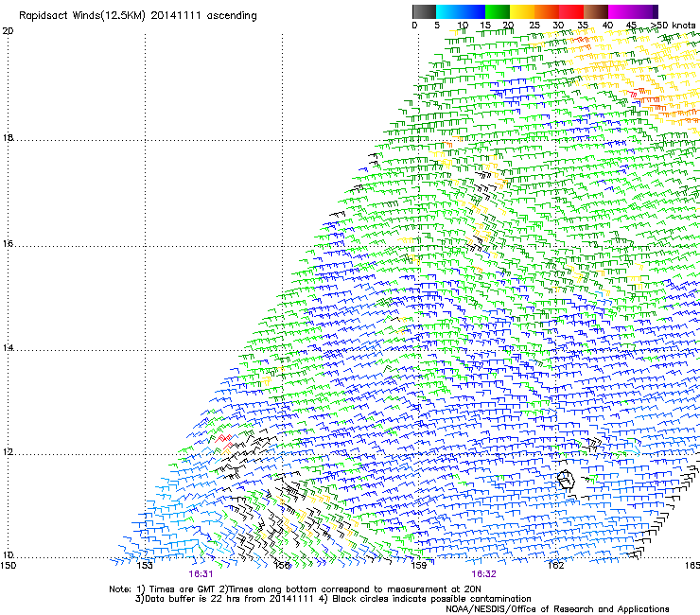Click the note line starting '3)Data buffer is 22 hrs'
The image size is (700, 615).
click(x=333, y=599)
